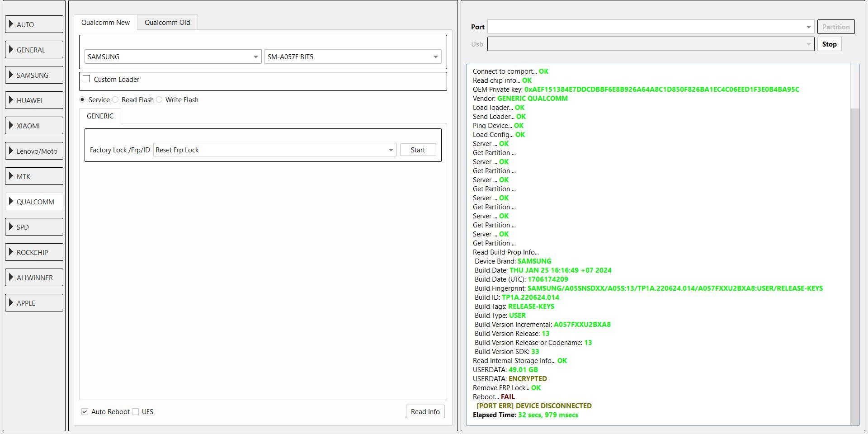868x434 pixels.
Task: Open the APPLE sidebar category
Action: point(34,303)
